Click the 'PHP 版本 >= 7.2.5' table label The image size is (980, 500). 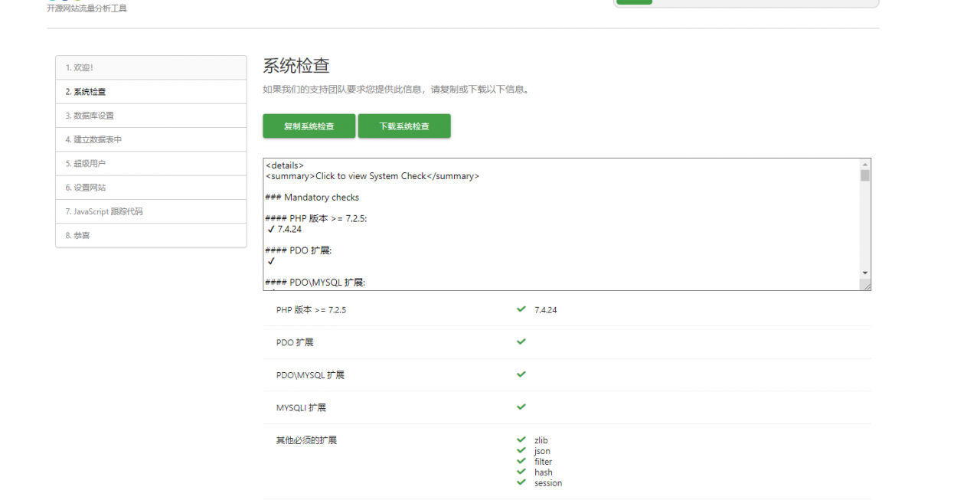tap(312, 310)
